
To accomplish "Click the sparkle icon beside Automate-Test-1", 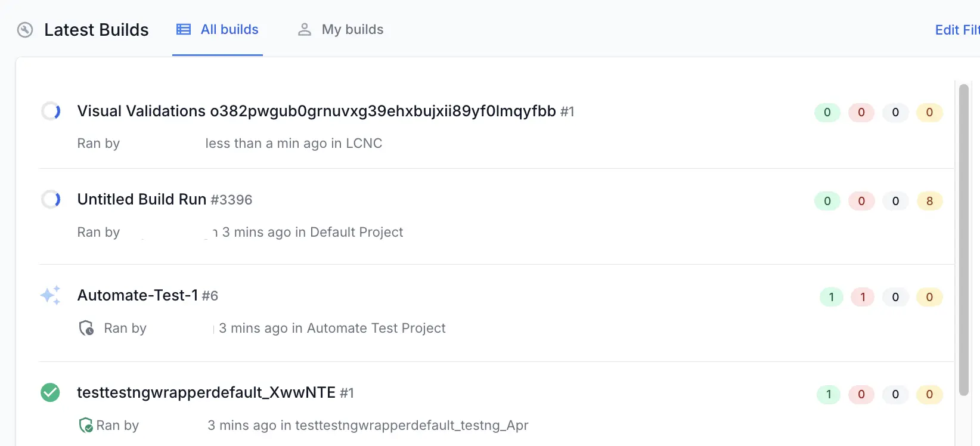I will pyautogui.click(x=51, y=295).
